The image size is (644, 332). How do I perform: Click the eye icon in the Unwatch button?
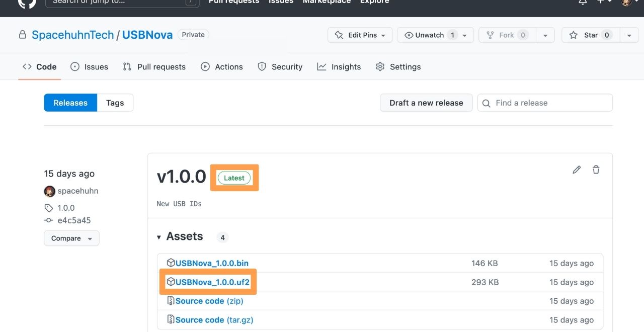coord(409,35)
